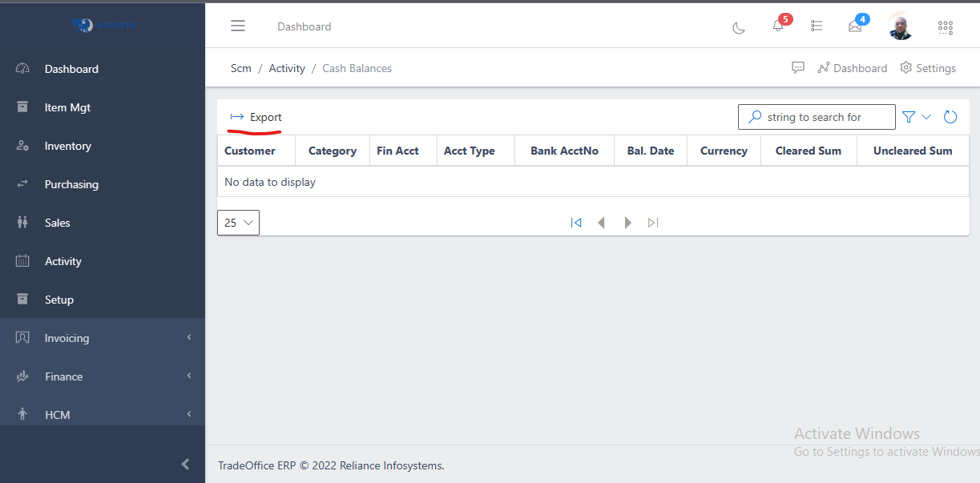The image size is (980, 483).
Task: Open the page size 25 dropdown
Action: [238, 223]
